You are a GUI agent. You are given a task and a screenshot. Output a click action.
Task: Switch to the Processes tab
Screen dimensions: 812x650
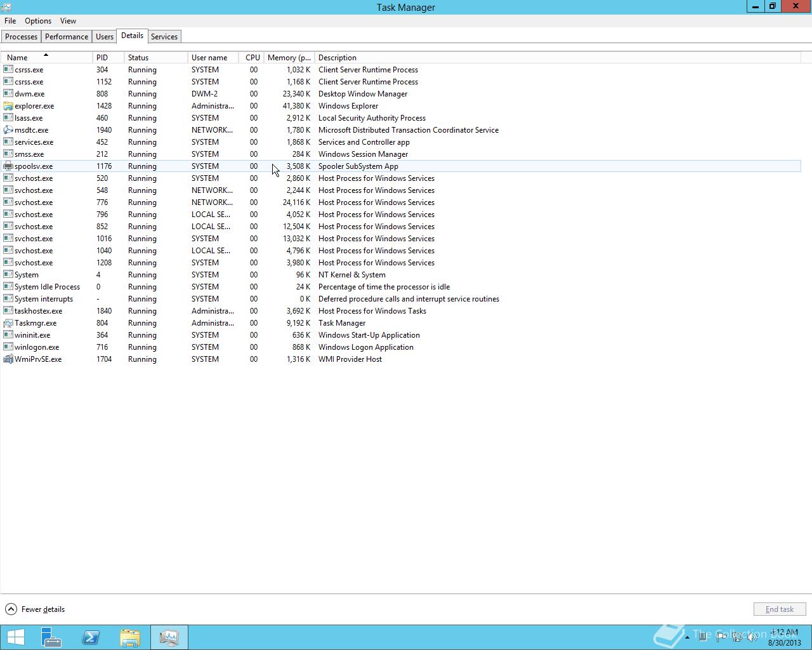(x=22, y=37)
